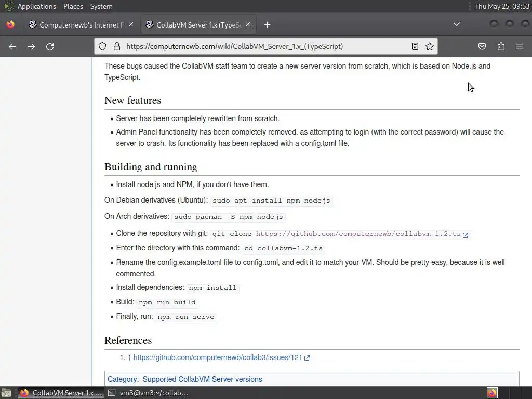Switch to CollabVM Server taskbar window
This screenshot has height=399, width=532.
pyautogui.click(x=61, y=393)
